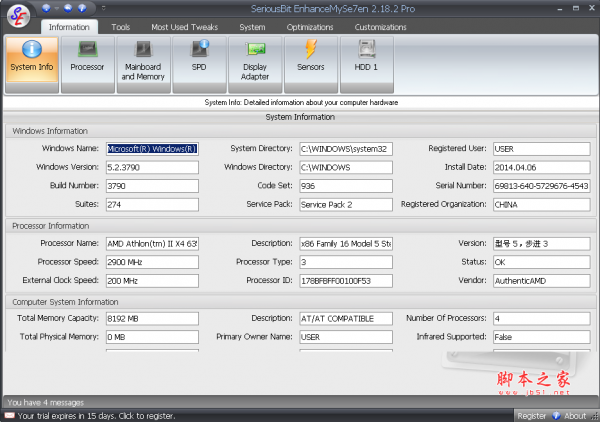Click the Windows Name field
The image size is (600, 422).
tap(152, 149)
